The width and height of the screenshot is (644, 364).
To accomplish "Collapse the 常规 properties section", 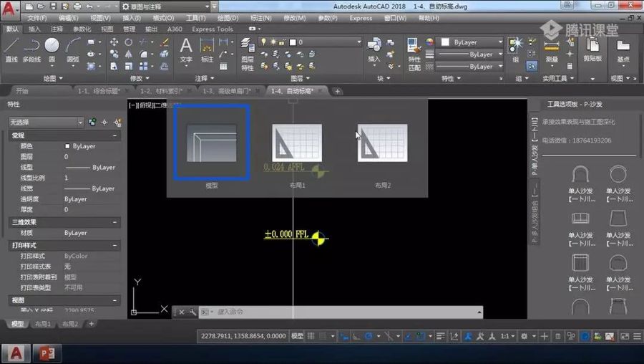I will 114,135.
